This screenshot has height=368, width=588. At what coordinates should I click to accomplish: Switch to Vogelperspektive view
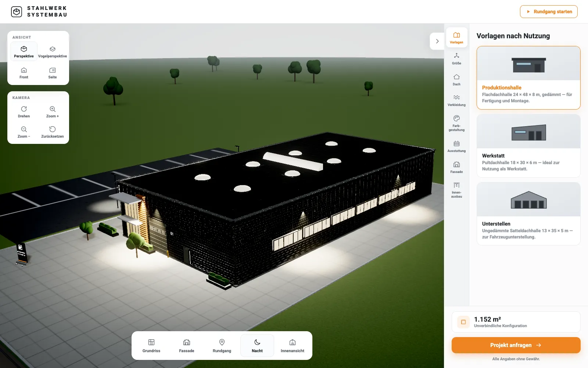pyautogui.click(x=53, y=52)
